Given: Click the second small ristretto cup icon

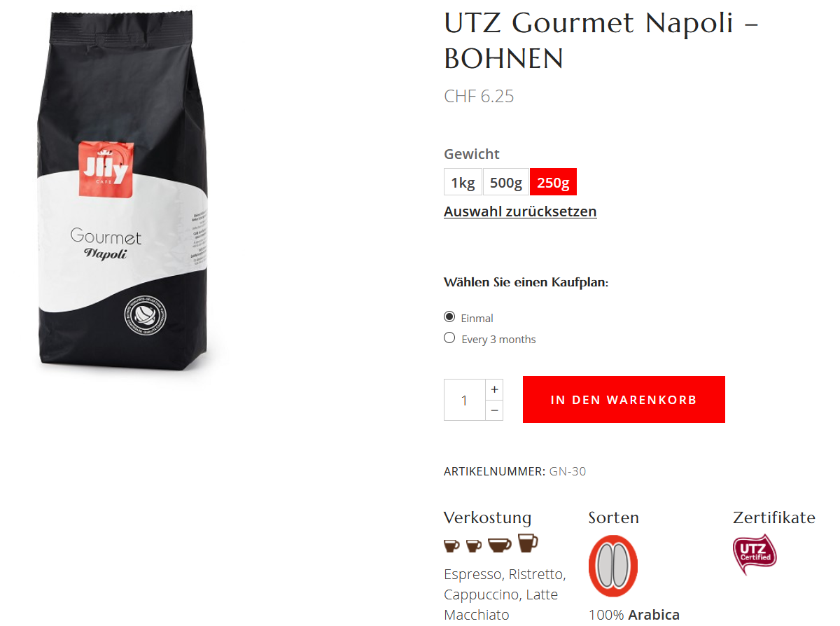Looking at the screenshot, I should tap(474, 545).
